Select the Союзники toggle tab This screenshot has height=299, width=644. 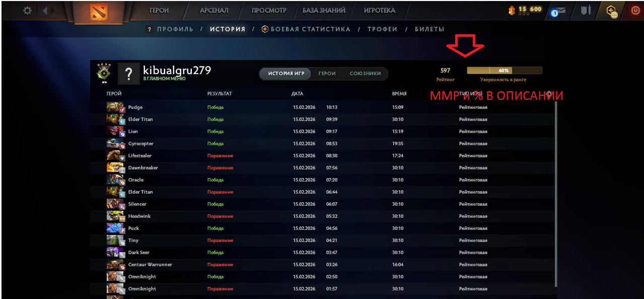[x=365, y=74]
